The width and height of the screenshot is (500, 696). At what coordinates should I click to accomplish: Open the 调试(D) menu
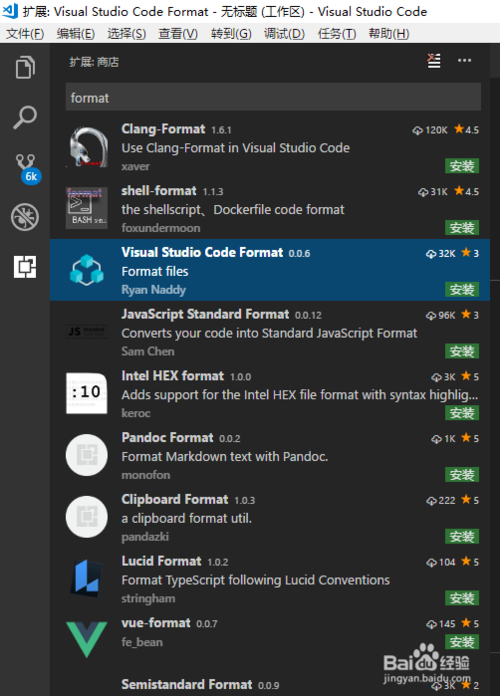(x=284, y=34)
